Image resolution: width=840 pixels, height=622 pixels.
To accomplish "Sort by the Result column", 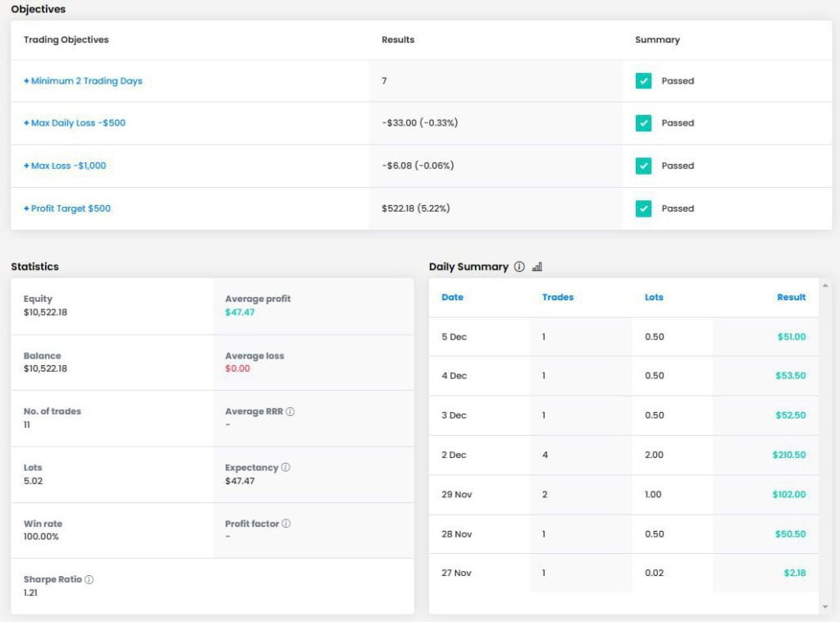I will [x=792, y=297].
